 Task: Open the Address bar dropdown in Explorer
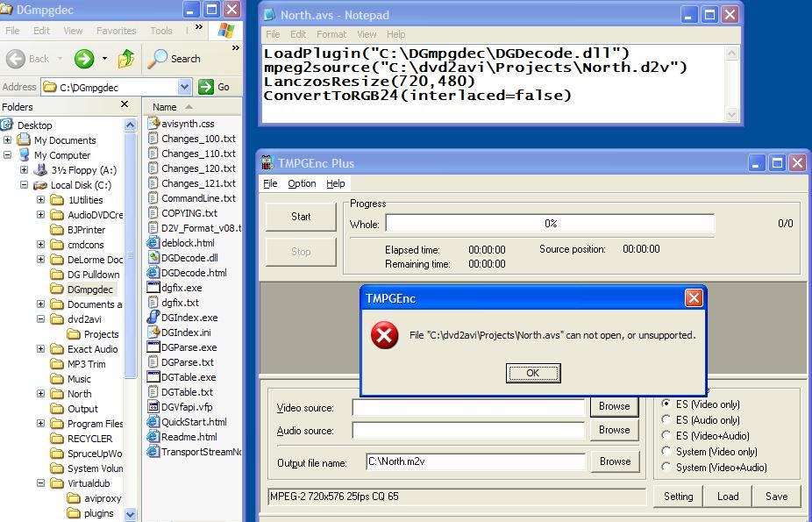pos(184,87)
